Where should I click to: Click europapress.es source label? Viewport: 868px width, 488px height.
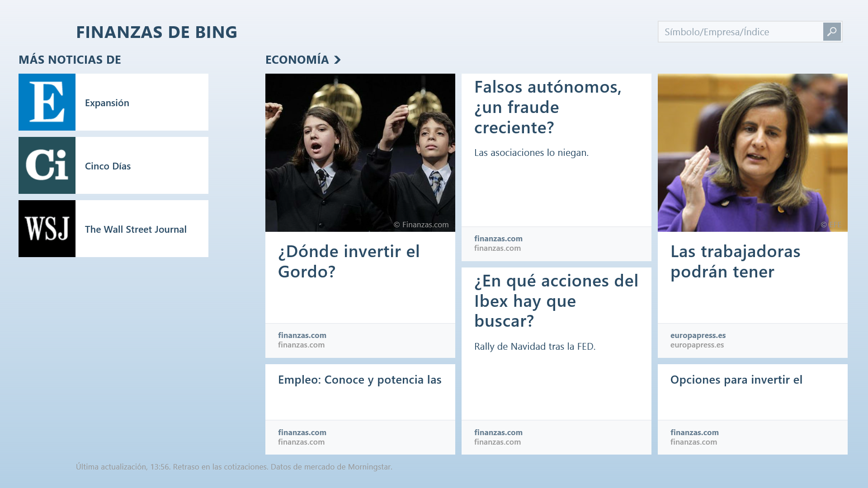point(698,335)
